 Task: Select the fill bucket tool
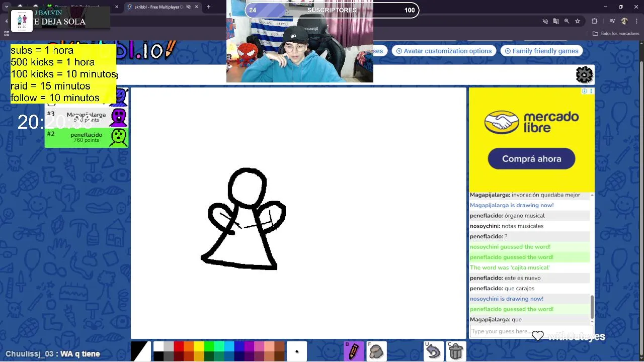(x=377, y=351)
